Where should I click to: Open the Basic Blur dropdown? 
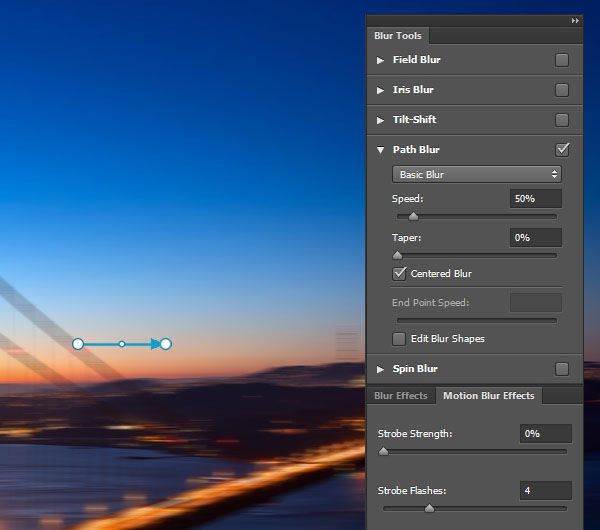(477, 175)
